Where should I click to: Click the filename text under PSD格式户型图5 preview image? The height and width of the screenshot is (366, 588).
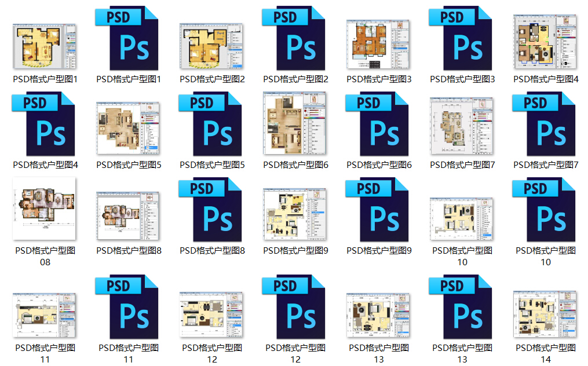coord(129,164)
